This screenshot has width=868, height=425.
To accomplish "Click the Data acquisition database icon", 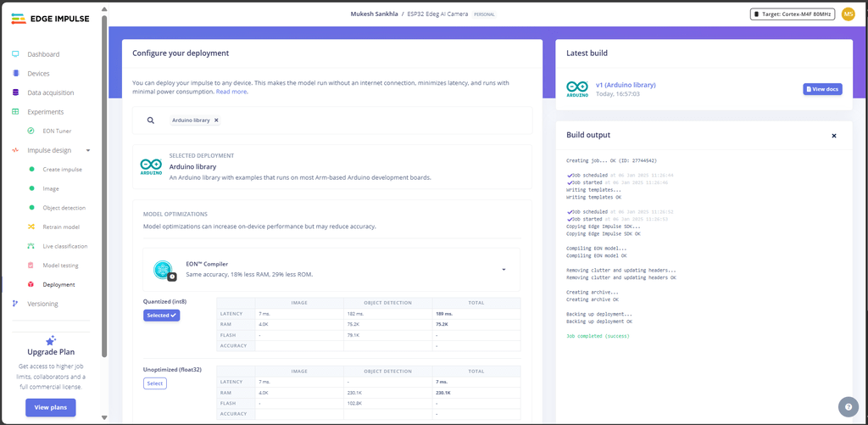I will coord(15,92).
